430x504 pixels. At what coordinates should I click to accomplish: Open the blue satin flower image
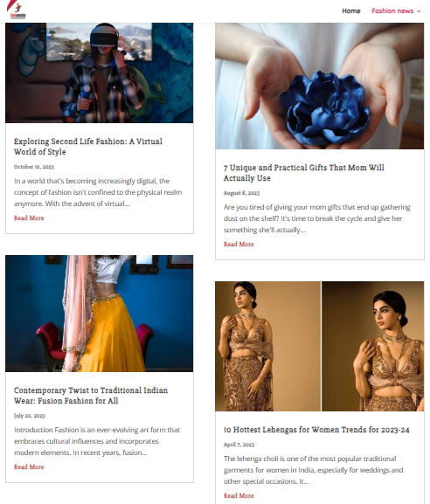319,86
